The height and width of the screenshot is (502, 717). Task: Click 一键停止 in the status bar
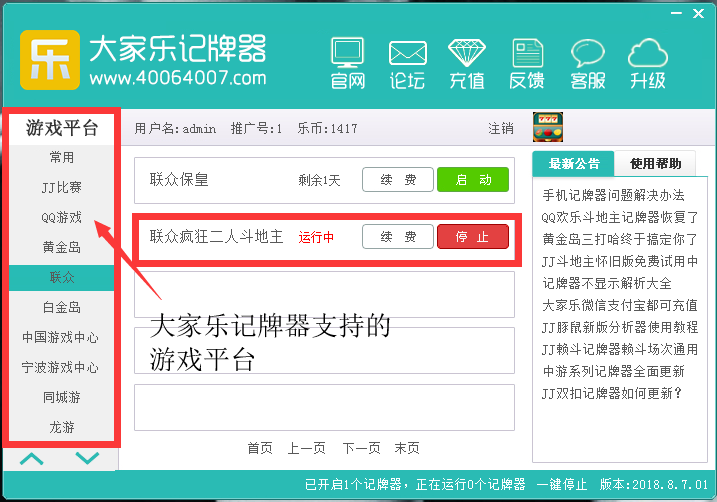coord(562,484)
